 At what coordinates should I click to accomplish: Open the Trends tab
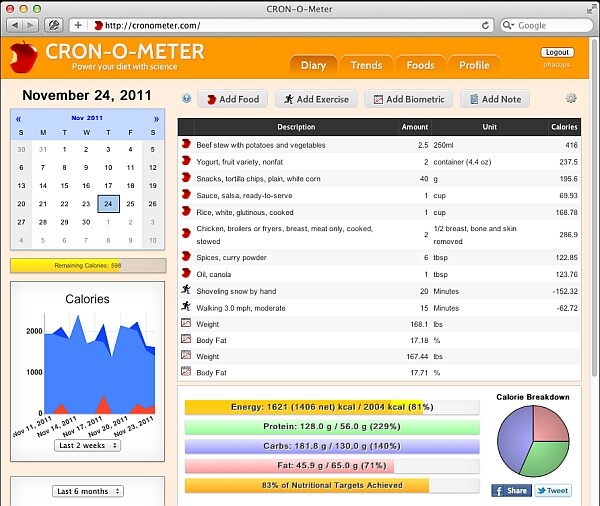point(366,66)
